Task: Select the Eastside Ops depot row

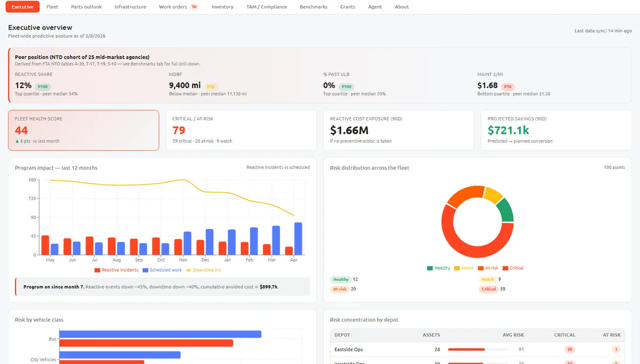Action: [x=477, y=350]
